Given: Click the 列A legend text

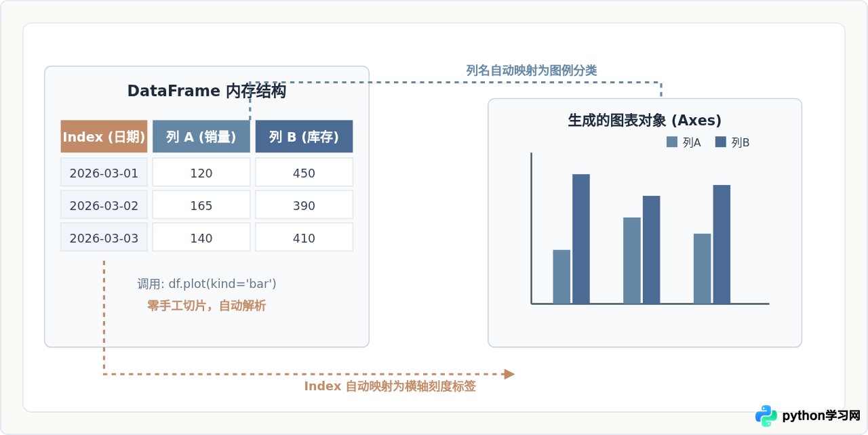Looking at the screenshot, I should [692, 142].
